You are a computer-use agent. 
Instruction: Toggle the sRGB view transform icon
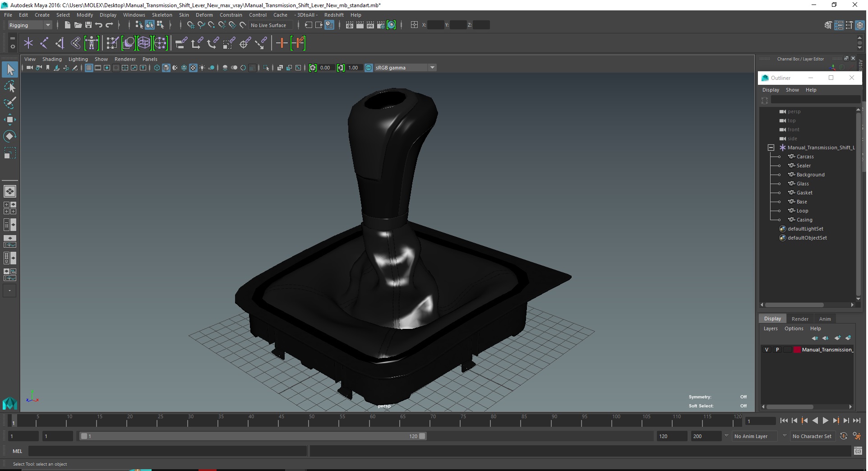pyautogui.click(x=369, y=68)
